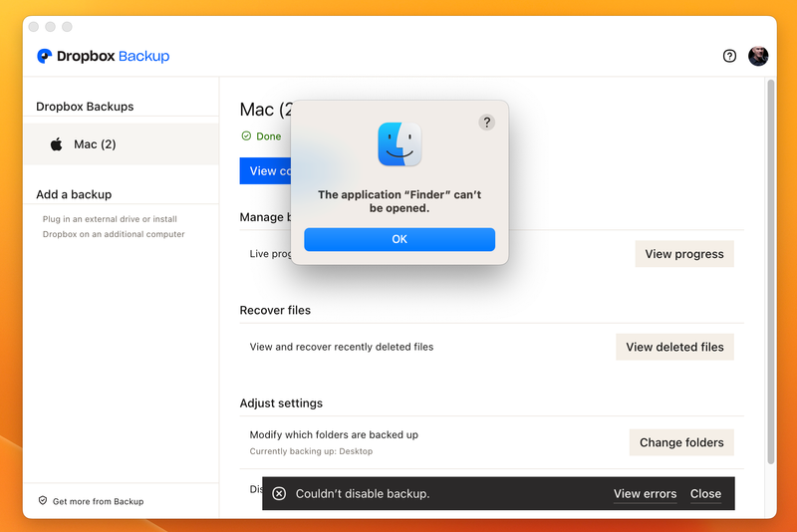The image size is (797, 532).
Task: Click the Apple logo icon beside Mac (2)
Action: [x=57, y=144]
